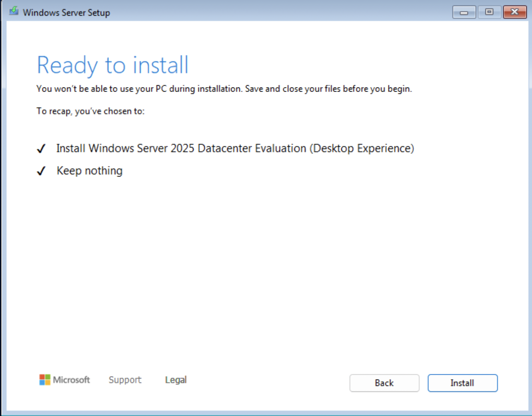Close the Windows Server Setup window

click(x=515, y=12)
